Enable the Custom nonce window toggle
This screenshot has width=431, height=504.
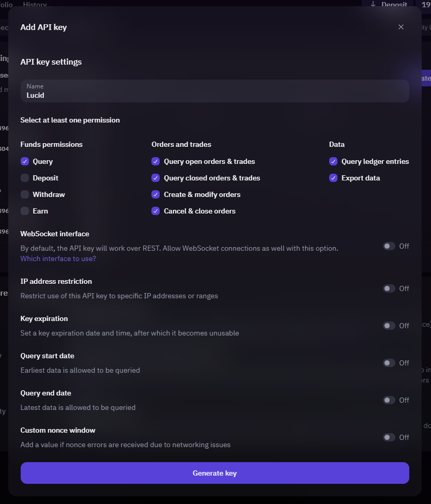[389, 437]
